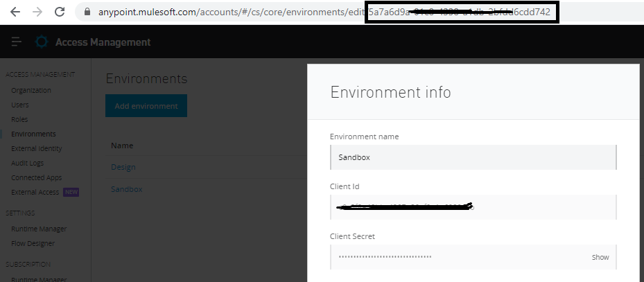Click the SETTINGS section label
This screenshot has width=644, height=282.
click(x=20, y=213)
